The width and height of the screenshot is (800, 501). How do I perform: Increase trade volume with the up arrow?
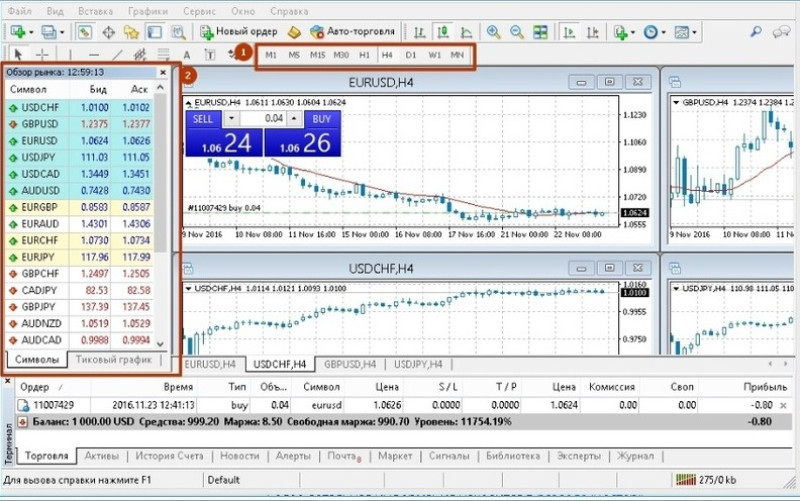coord(294,119)
